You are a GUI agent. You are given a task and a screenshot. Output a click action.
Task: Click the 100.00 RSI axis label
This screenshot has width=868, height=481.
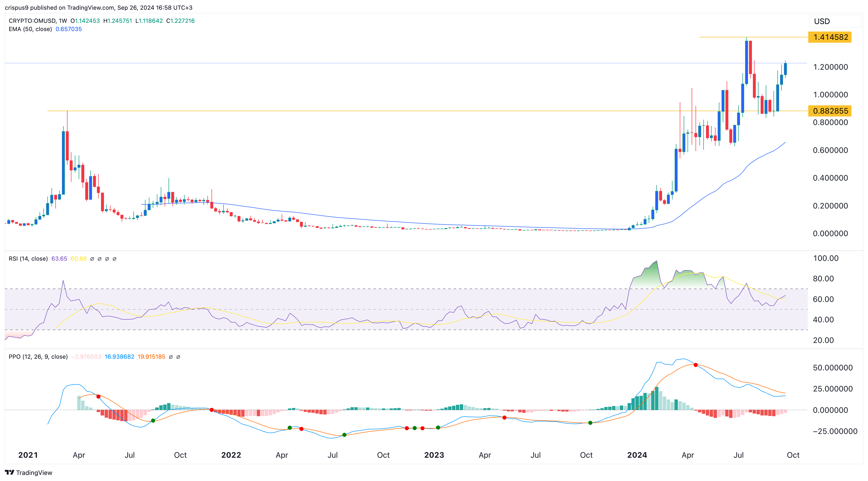click(x=826, y=258)
